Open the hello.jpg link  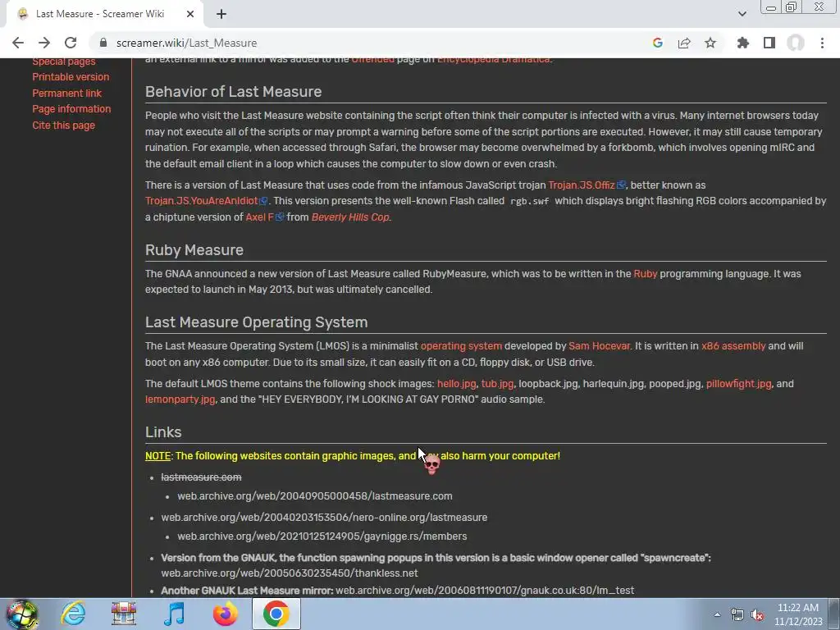point(456,384)
